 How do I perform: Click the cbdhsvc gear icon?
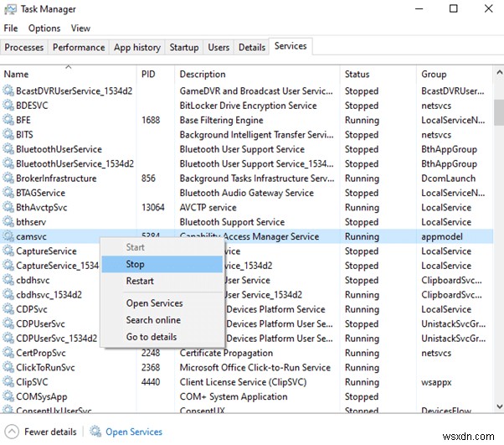click(8, 280)
